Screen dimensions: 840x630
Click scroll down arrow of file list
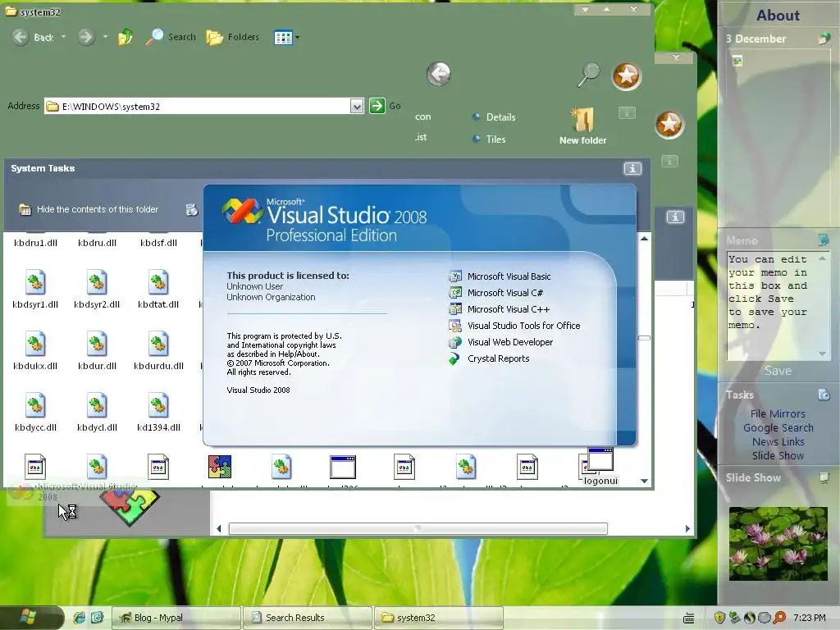click(645, 481)
